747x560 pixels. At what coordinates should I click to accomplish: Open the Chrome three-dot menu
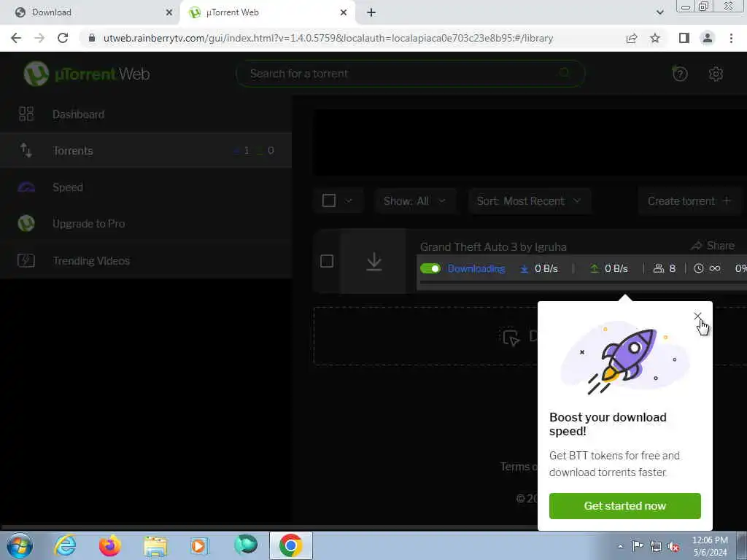731,38
